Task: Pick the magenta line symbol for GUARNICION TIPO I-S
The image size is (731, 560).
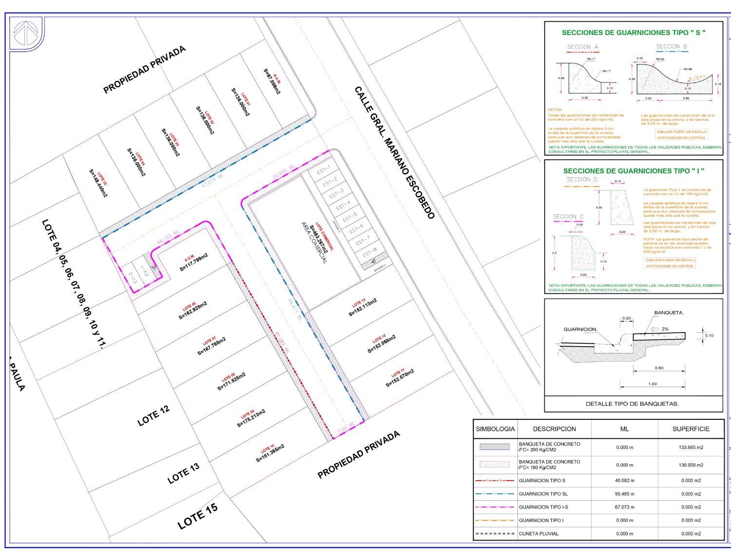Action: click(495, 507)
